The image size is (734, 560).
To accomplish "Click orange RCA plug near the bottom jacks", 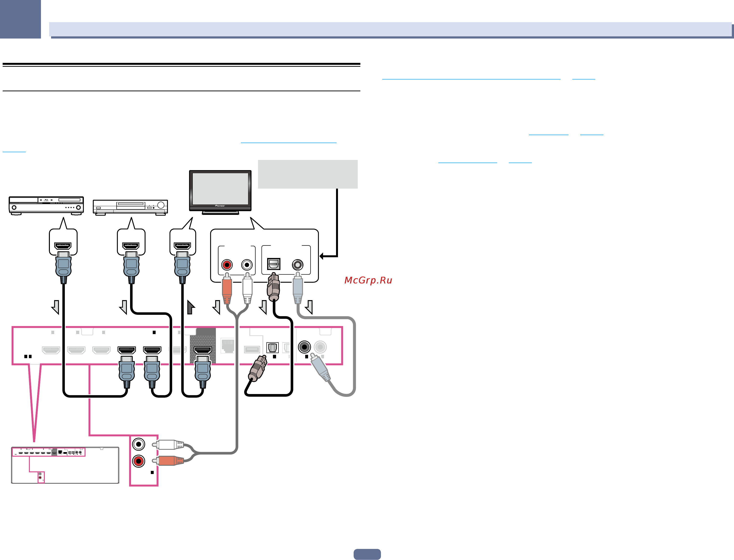I will pyautogui.click(x=168, y=461).
